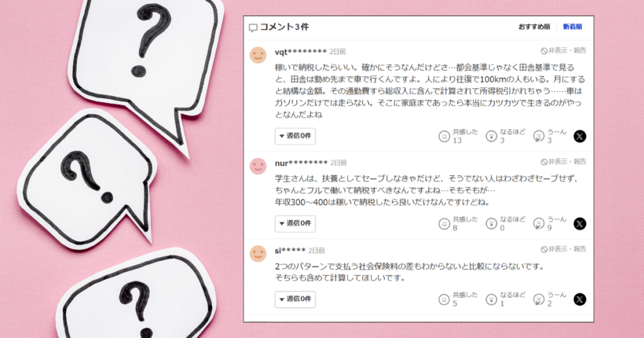
Task: Click the なるほど face on vqt's comment
Action: (491, 136)
